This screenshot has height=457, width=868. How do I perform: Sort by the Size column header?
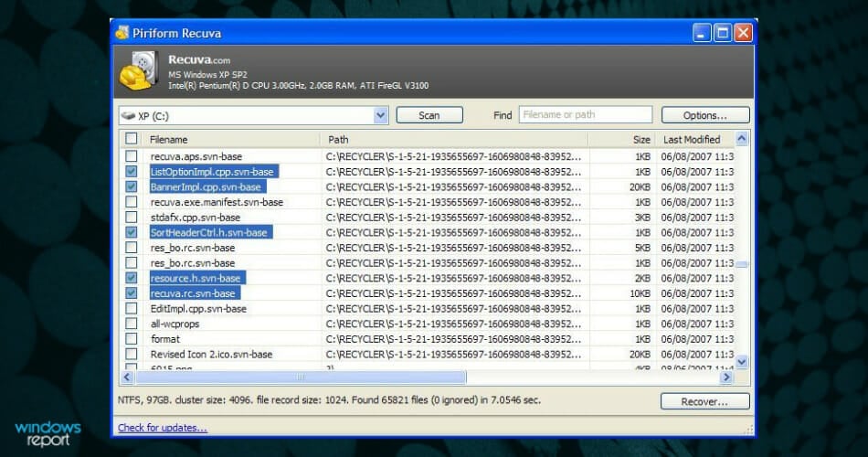[x=641, y=140]
